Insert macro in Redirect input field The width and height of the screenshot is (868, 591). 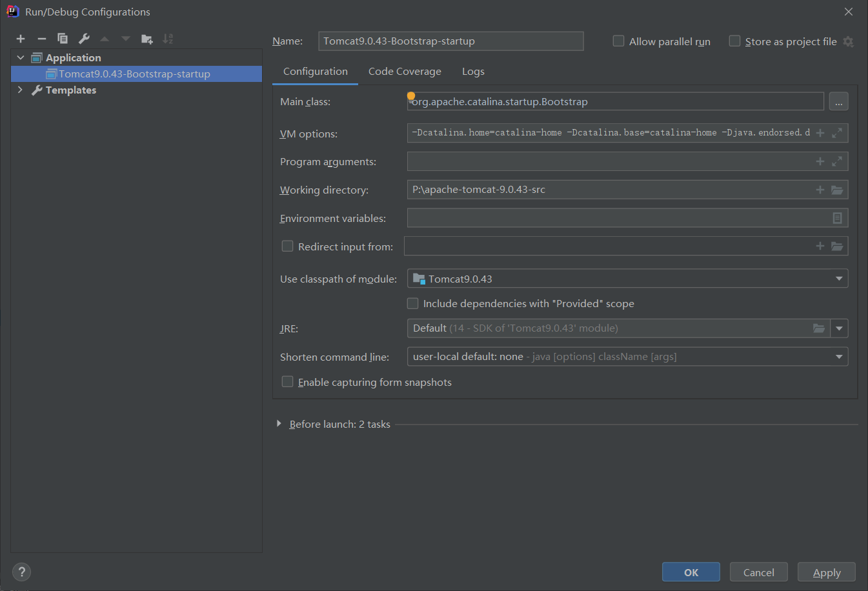coord(820,246)
